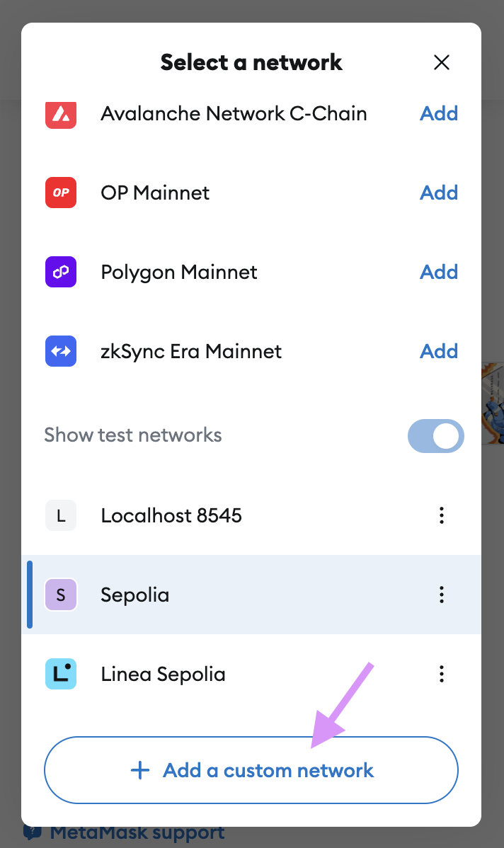Add the Avalanche Network C-Chain
Viewport: 504px width, 848px height.
(x=439, y=113)
